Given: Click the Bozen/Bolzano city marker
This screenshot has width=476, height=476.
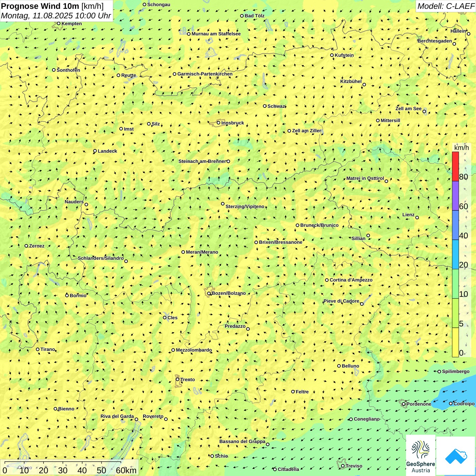Looking at the screenshot, I should click(209, 293).
